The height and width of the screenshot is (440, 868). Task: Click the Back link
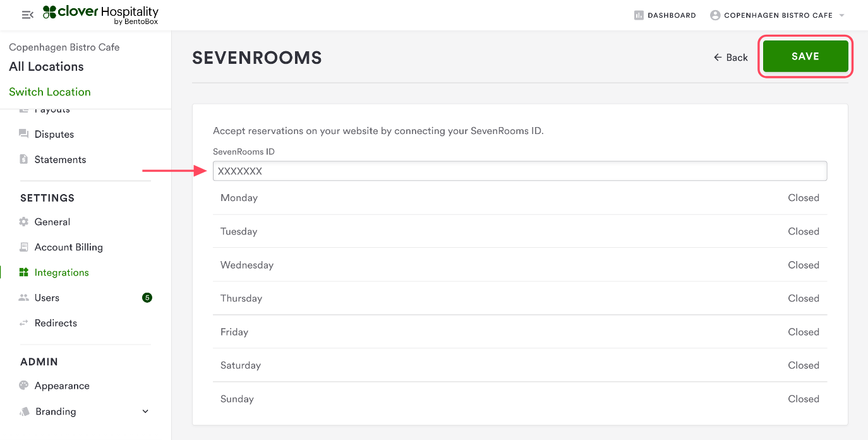[730, 58]
